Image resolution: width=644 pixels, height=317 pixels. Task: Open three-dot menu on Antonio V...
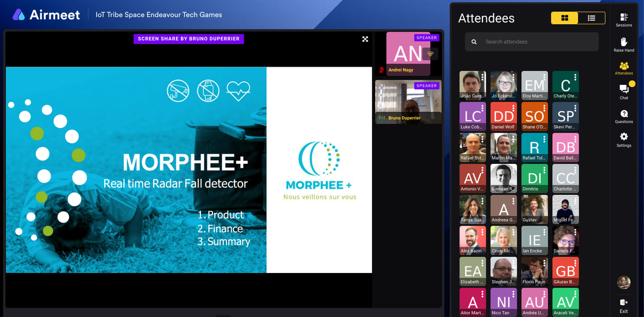482,170
